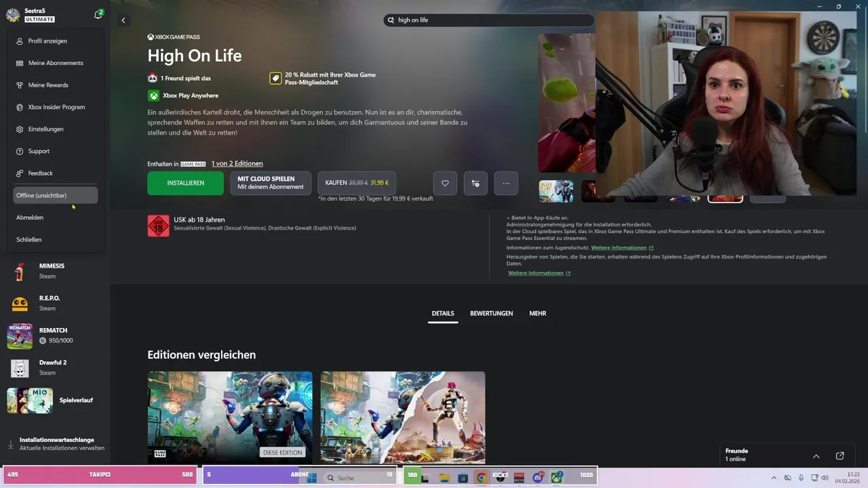Open Support menu item

click(x=56, y=151)
